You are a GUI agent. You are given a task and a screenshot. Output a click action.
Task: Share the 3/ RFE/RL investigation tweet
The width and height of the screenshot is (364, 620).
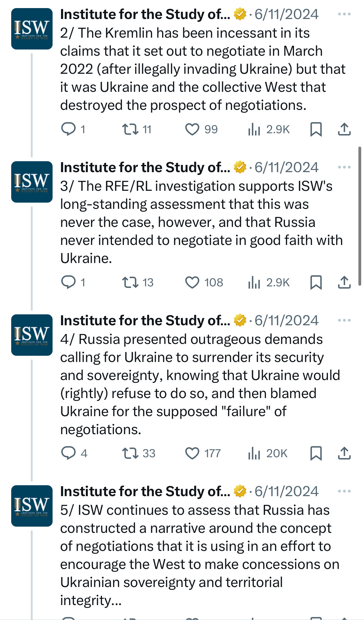pos(344,282)
